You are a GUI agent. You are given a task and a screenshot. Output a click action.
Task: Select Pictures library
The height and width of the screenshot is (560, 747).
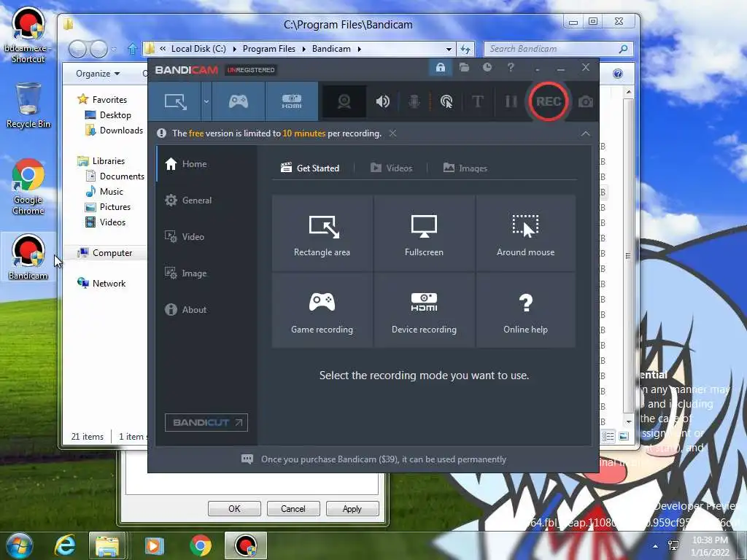tap(108, 206)
